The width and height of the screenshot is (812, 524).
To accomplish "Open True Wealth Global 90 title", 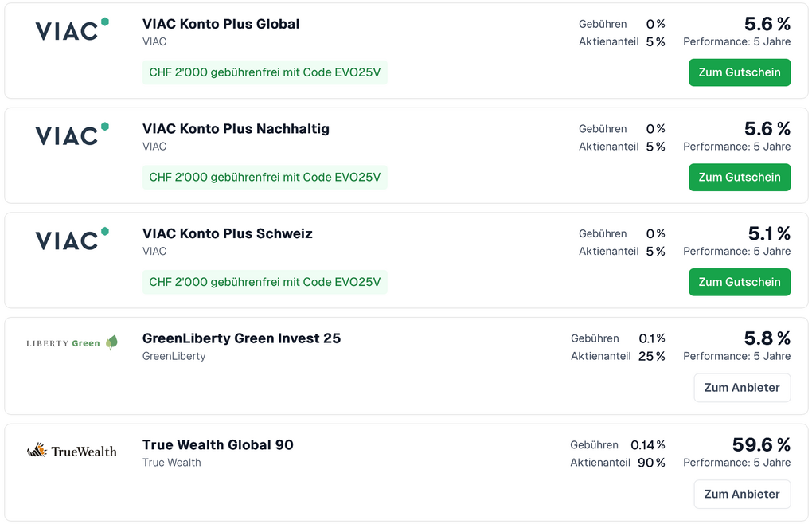I will click(x=217, y=445).
